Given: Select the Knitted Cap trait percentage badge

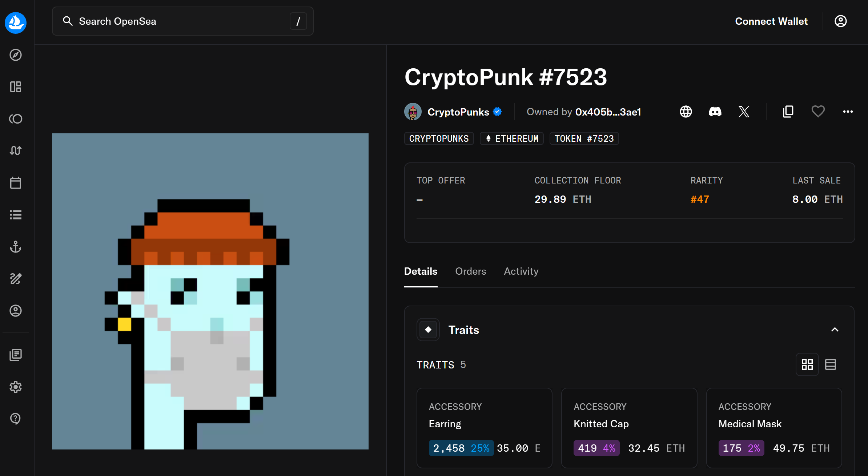Looking at the screenshot, I should [596, 448].
